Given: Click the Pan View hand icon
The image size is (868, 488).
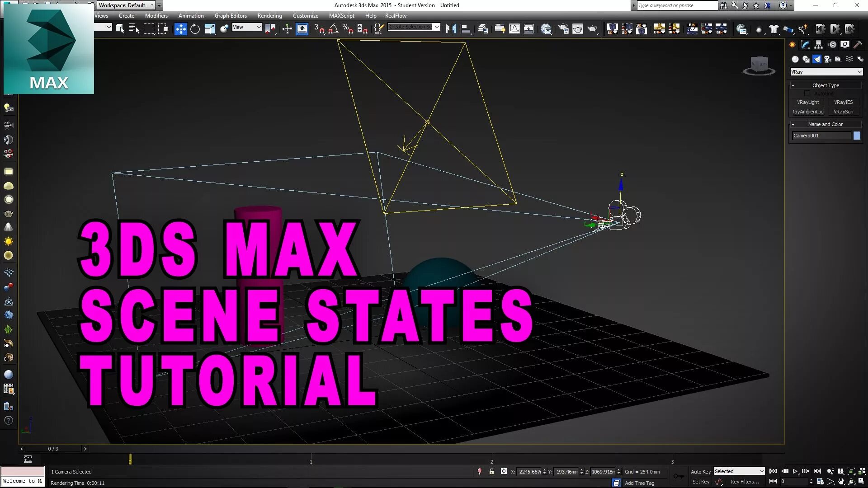Looking at the screenshot, I should [x=841, y=482].
